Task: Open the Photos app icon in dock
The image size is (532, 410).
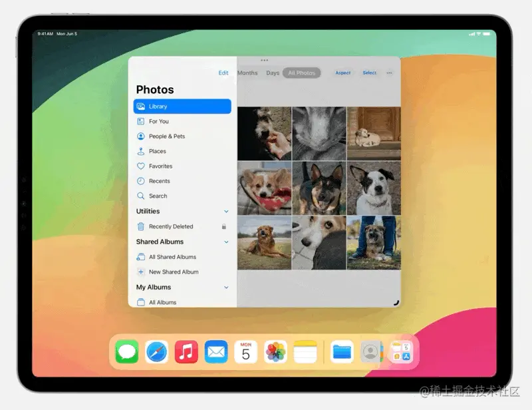Action: point(275,351)
